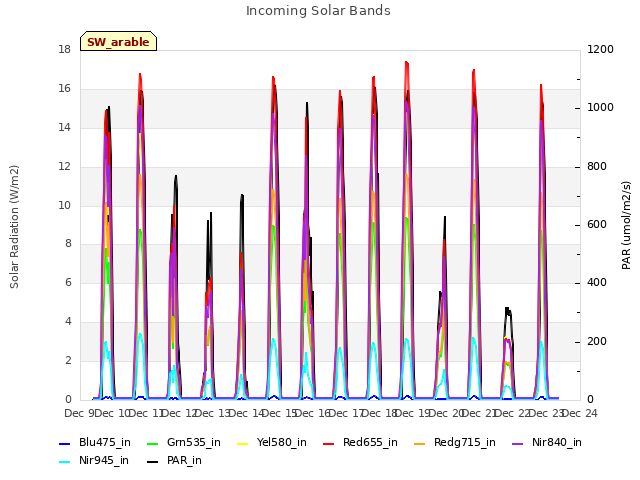Click the Red655_in legend label
This screenshot has width=640, height=480.
point(370,442)
